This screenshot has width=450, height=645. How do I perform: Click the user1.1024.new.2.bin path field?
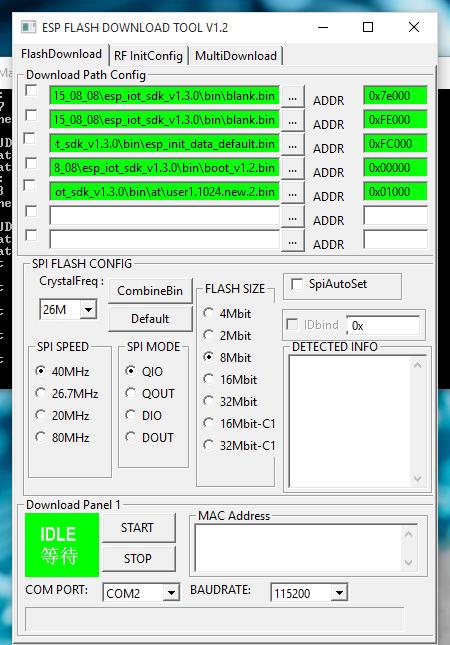[165, 191]
